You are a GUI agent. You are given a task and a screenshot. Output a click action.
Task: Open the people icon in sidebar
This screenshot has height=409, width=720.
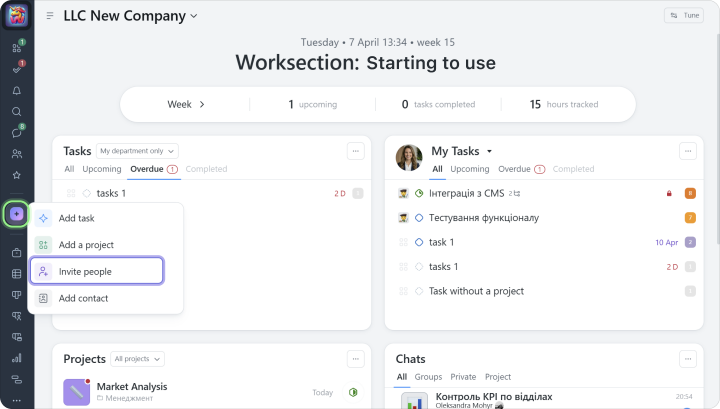click(x=17, y=154)
